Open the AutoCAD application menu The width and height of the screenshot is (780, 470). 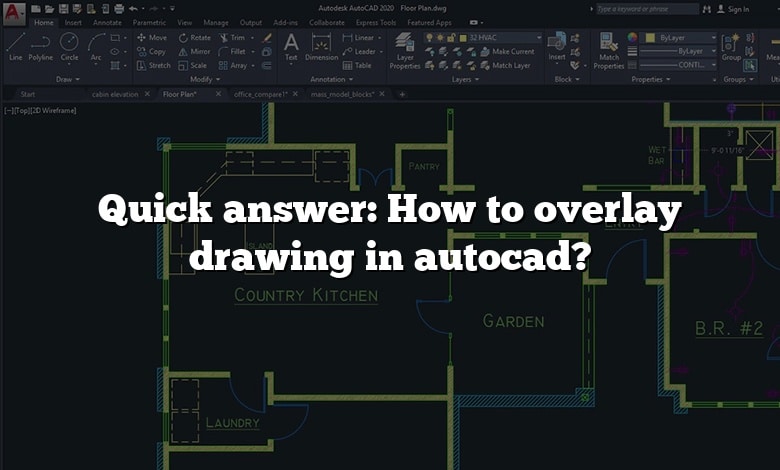[x=14, y=13]
